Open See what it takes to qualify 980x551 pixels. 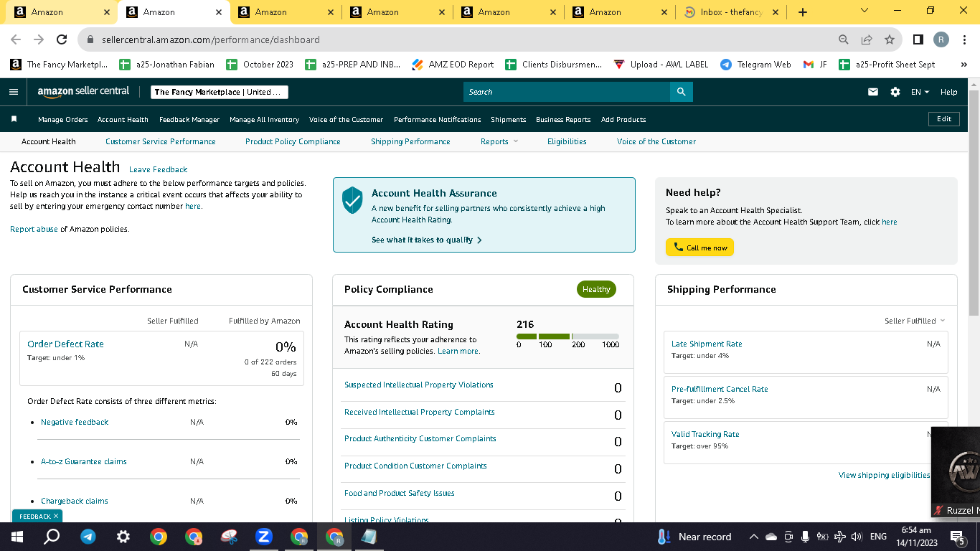click(427, 240)
